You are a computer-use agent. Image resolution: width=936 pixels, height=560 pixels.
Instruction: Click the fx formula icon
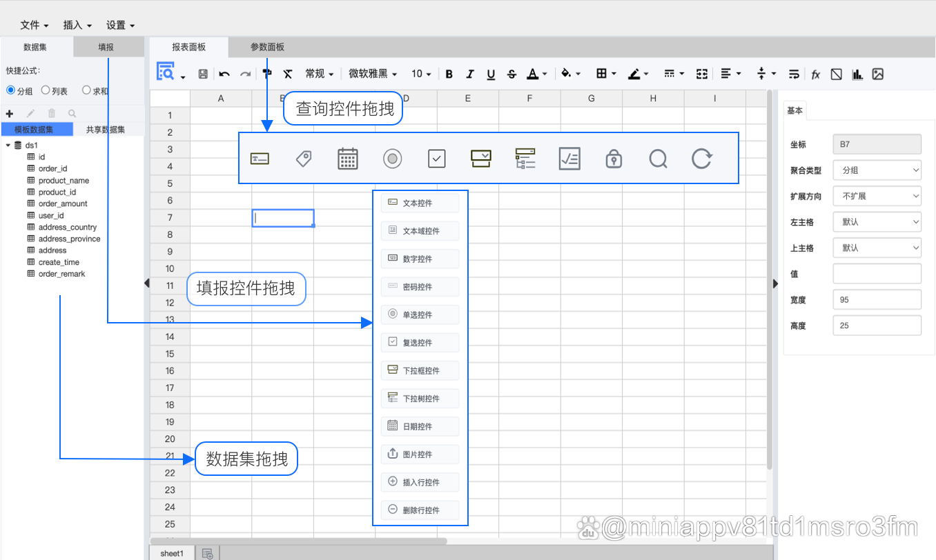815,74
